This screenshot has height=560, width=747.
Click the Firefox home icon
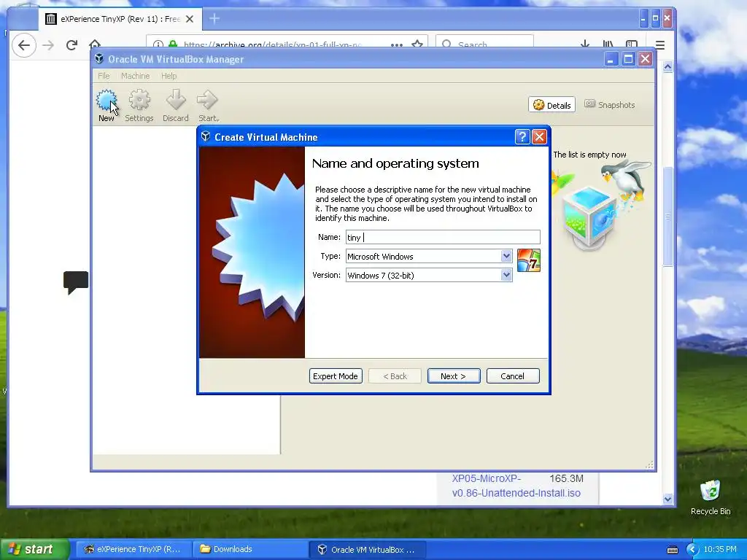pos(95,44)
